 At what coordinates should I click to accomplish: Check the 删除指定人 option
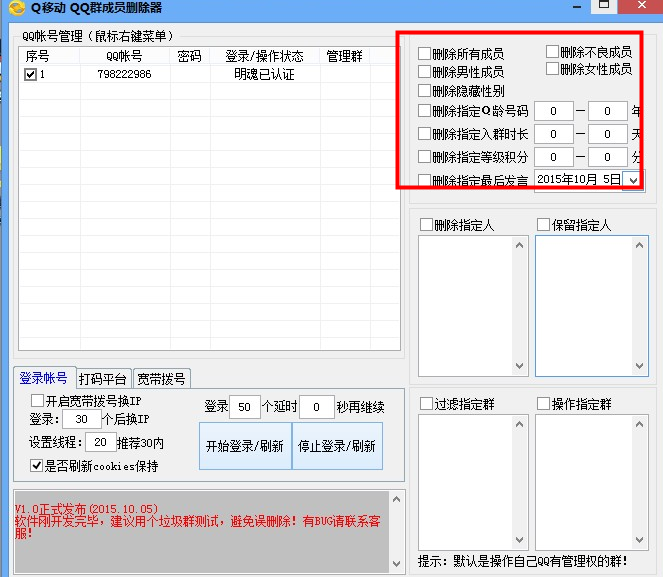[426, 224]
